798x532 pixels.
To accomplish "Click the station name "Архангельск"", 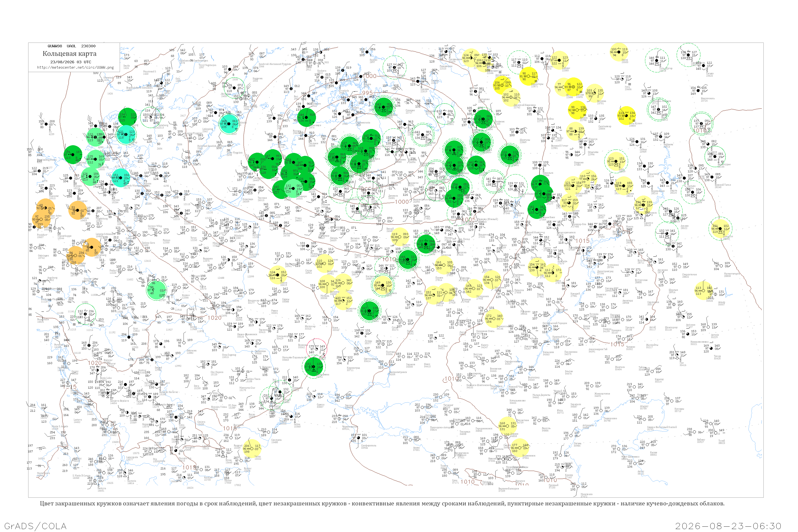I will 502,75.
